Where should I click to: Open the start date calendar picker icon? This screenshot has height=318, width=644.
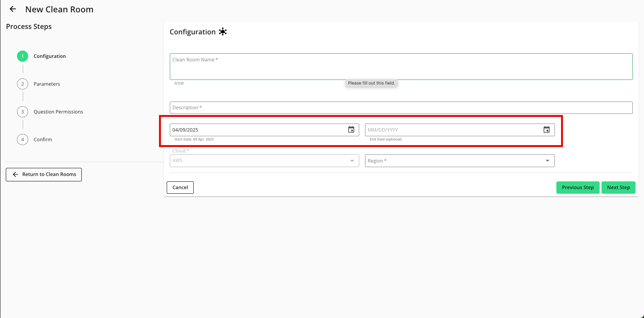(351, 130)
